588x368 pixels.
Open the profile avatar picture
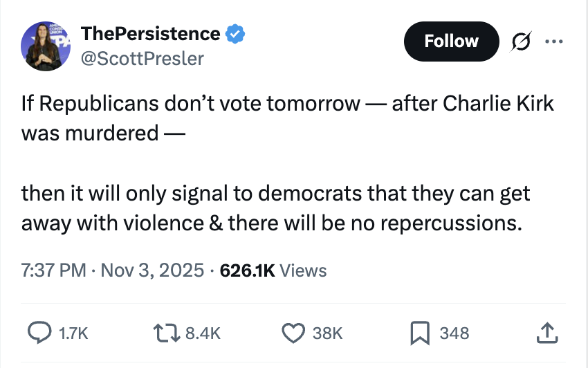coord(47,46)
